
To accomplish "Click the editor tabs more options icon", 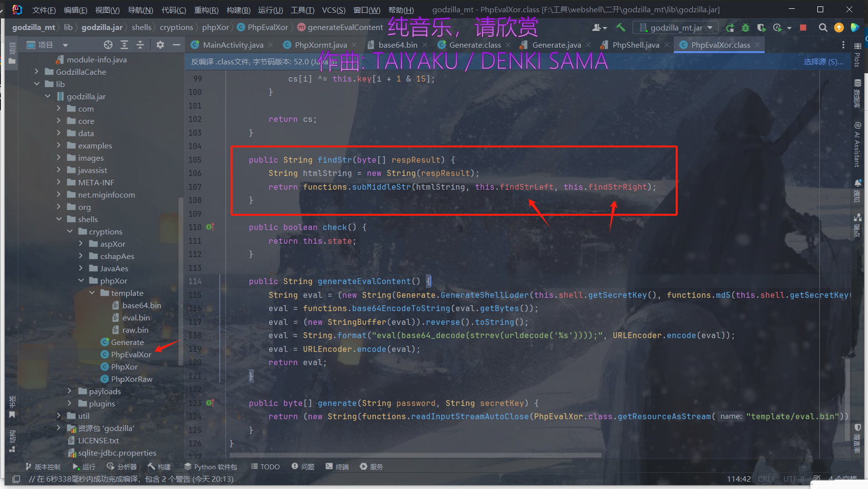I will [843, 45].
